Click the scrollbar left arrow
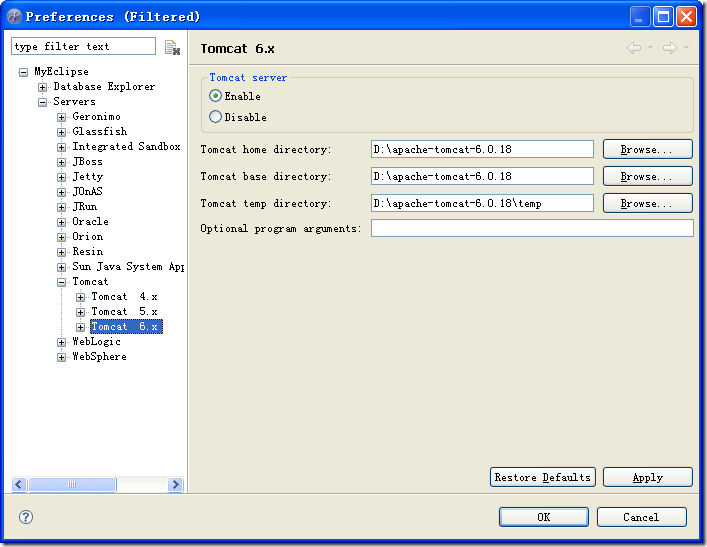The width and height of the screenshot is (707, 547). [18, 484]
